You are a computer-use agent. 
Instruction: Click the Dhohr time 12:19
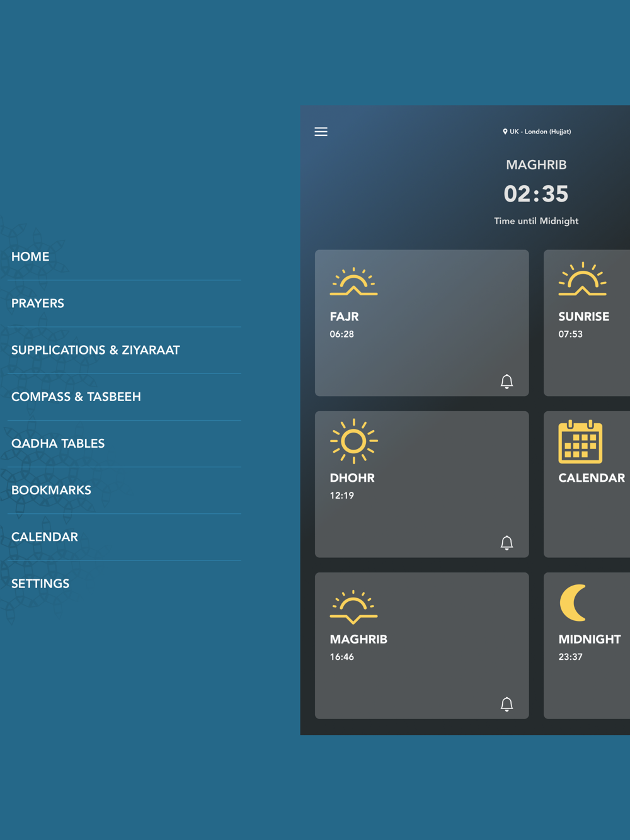click(x=342, y=496)
